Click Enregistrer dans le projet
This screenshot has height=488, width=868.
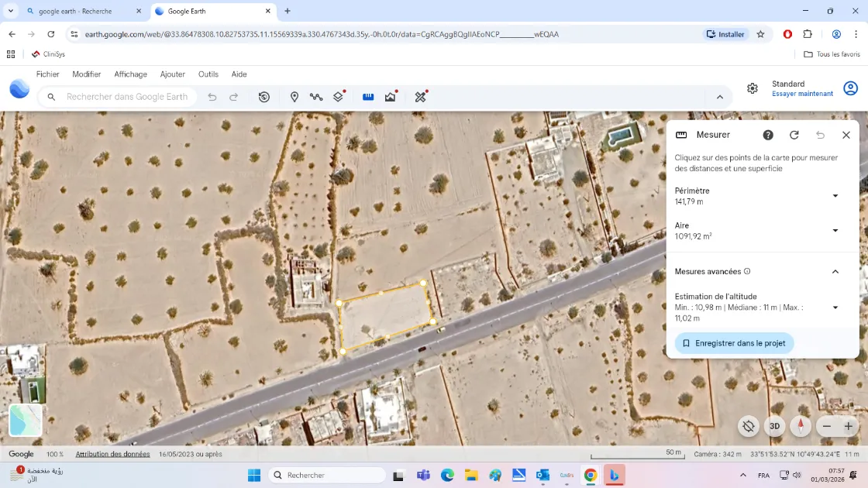tap(733, 342)
